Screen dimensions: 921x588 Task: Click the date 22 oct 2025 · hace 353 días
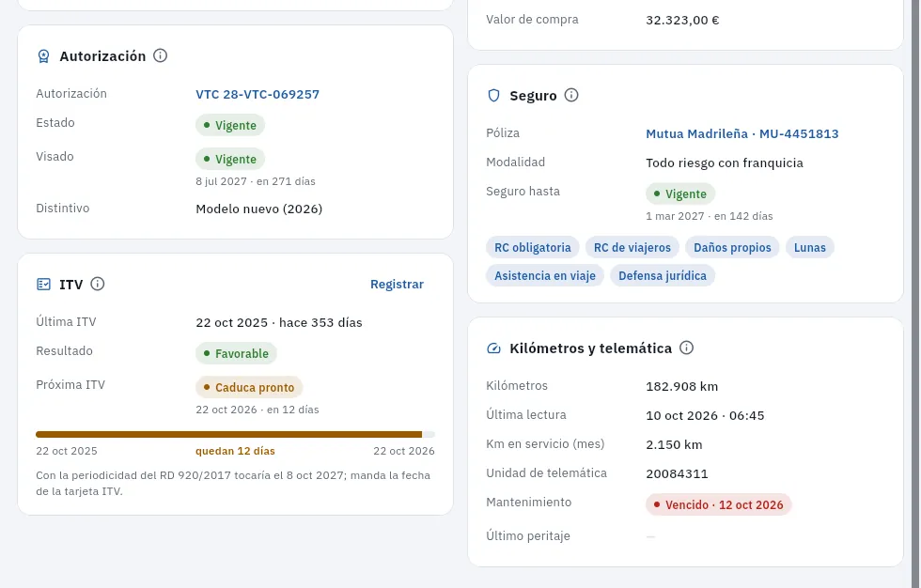tap(279, 323)
